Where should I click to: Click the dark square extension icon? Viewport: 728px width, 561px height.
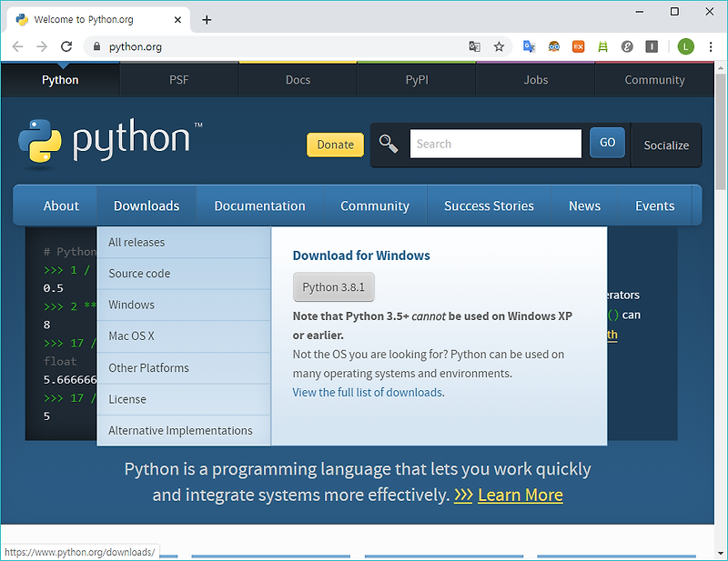tap(652, 46)
